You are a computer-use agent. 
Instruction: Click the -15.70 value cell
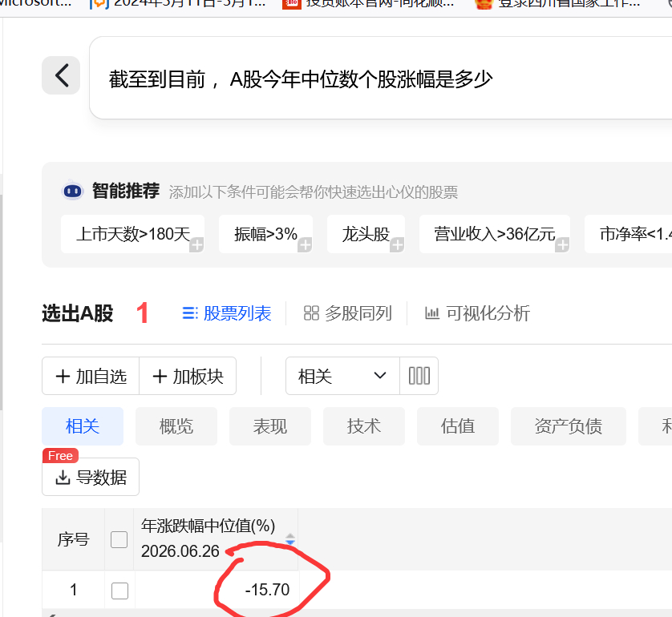pyautogui.click(x=267, y=590)
